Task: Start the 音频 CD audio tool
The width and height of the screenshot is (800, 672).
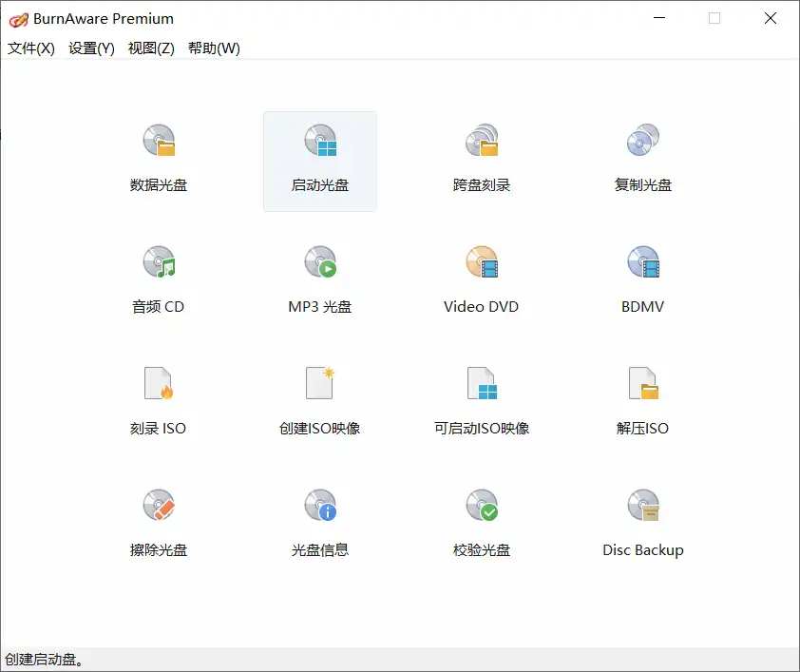Action: click(159, 283)
